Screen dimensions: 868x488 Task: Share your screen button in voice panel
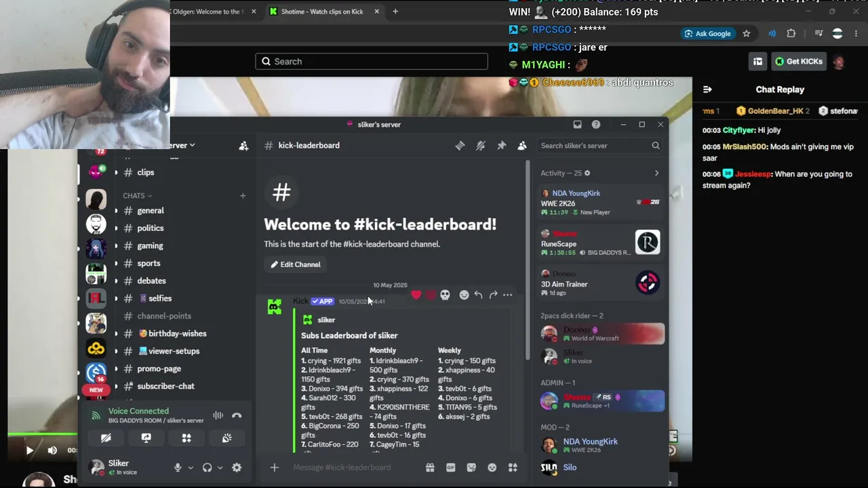point(146,439)
